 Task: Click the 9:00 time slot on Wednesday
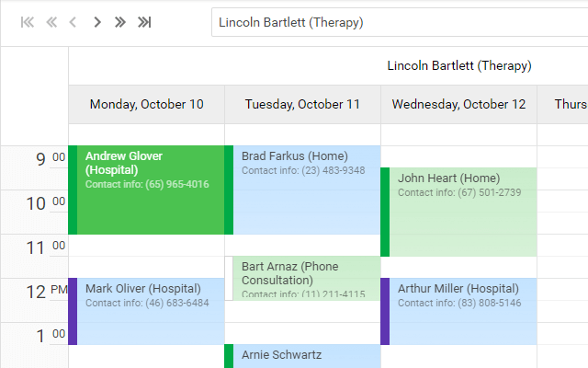[x=459, y=156]
